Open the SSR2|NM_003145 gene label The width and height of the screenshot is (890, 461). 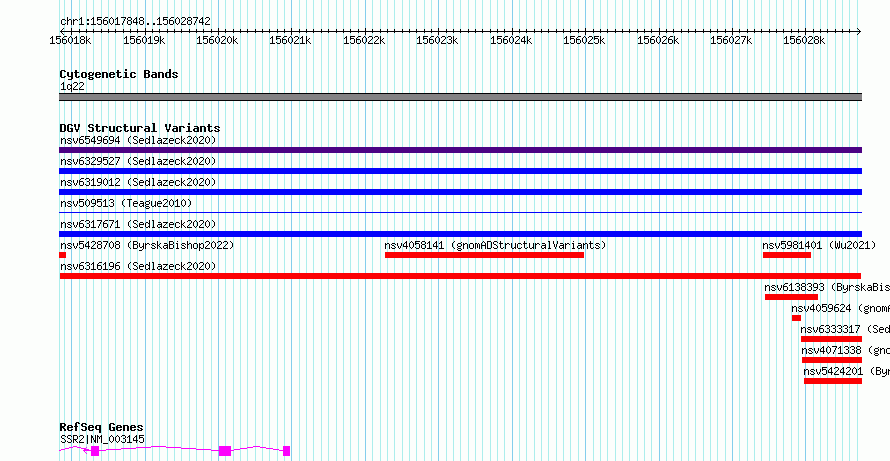[102, 439]
